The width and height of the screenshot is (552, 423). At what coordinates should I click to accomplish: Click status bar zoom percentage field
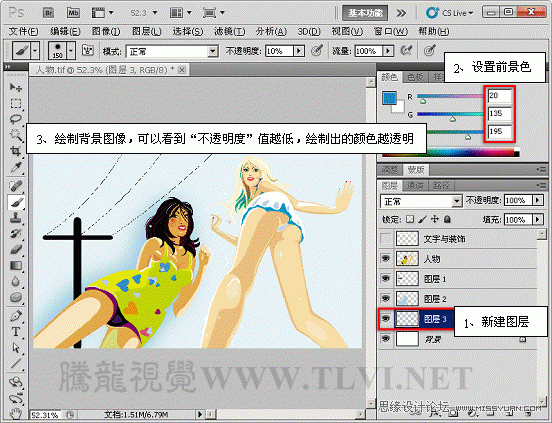coord(45,415)
